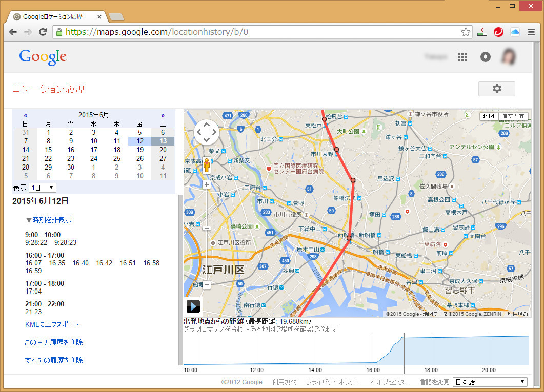This screenshot has width=544, height=392.
Task: Click the map pan control
Action: [x=207, y=132]
